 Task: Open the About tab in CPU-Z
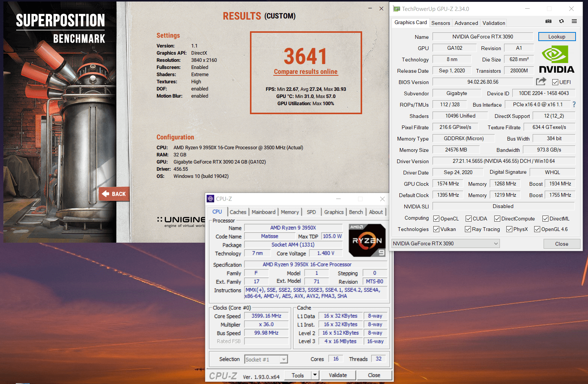pyautogui.click(x=376, y=212)
